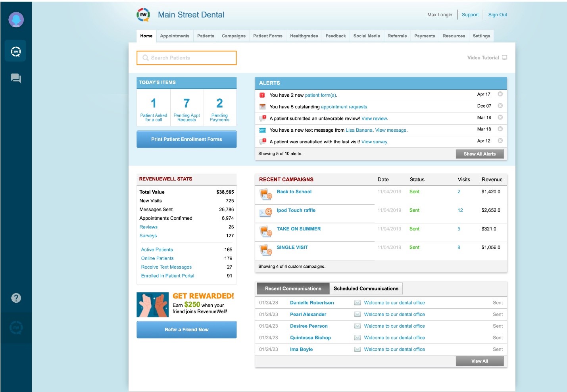Click the Sign Out link
The width and height of the screenshot is (567, 392).
[x=498, y=15]
